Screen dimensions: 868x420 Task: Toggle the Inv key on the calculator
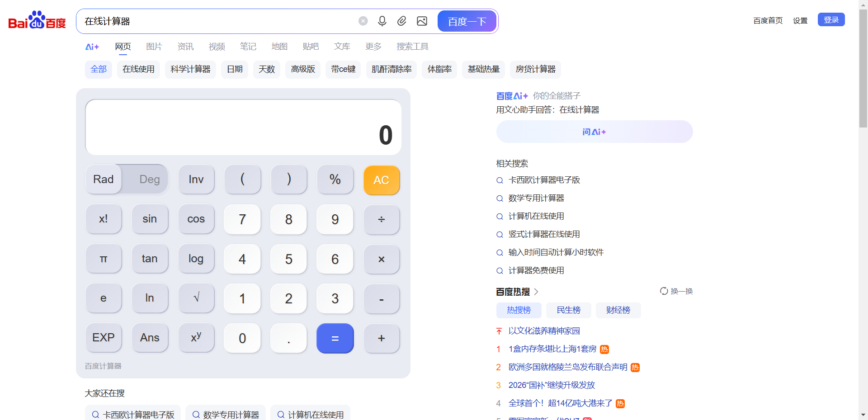click(196, 179)
